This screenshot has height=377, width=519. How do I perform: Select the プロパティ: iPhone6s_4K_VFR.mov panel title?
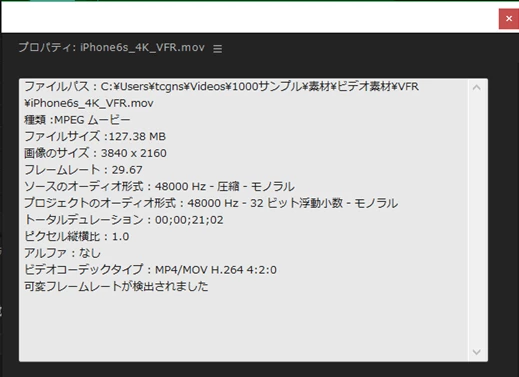click(111, 47)
